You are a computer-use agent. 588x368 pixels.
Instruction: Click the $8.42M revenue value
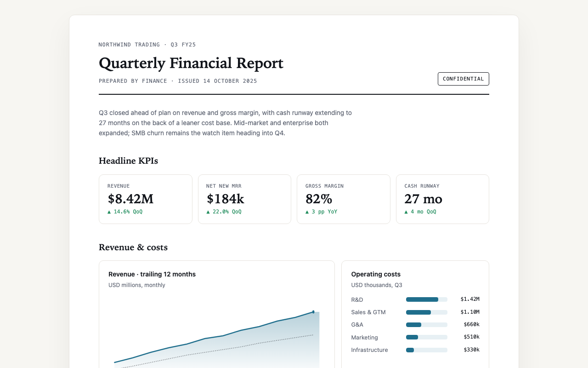(x=130, y=199)
